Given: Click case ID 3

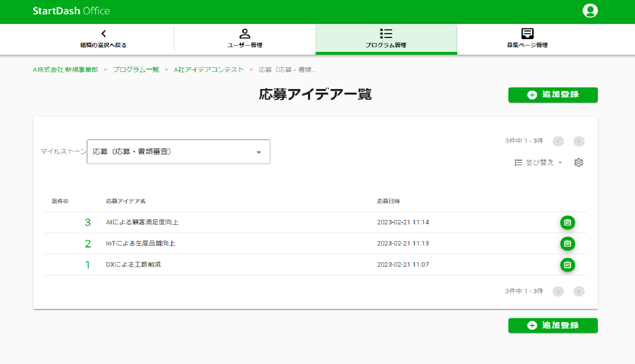Looking at the screenshot, I should (88, 222).
